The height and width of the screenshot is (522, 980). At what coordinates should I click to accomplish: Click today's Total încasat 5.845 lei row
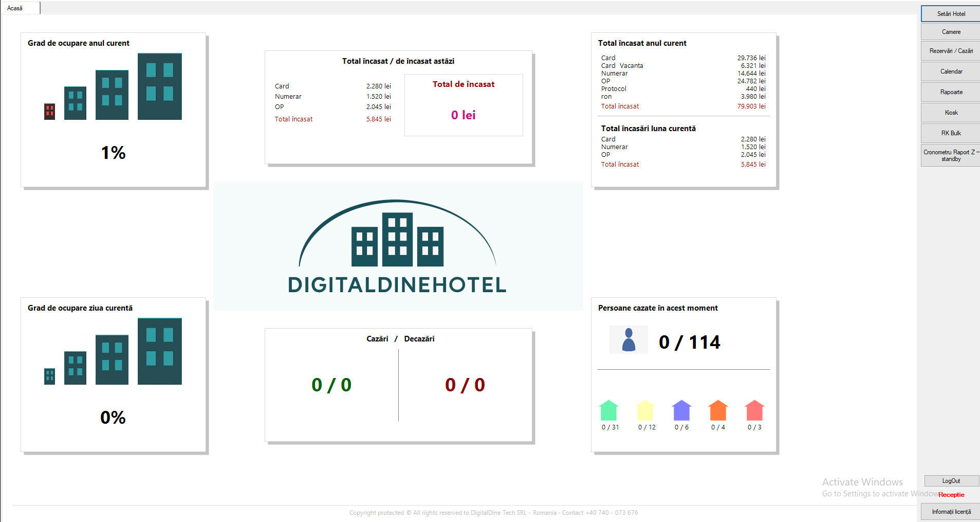click(x=333, y=119)
